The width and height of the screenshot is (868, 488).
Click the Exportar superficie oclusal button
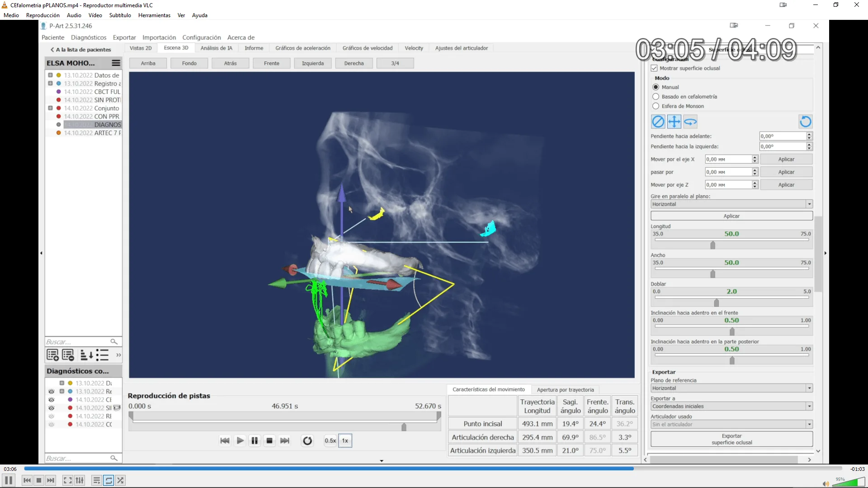pos(731,439)
